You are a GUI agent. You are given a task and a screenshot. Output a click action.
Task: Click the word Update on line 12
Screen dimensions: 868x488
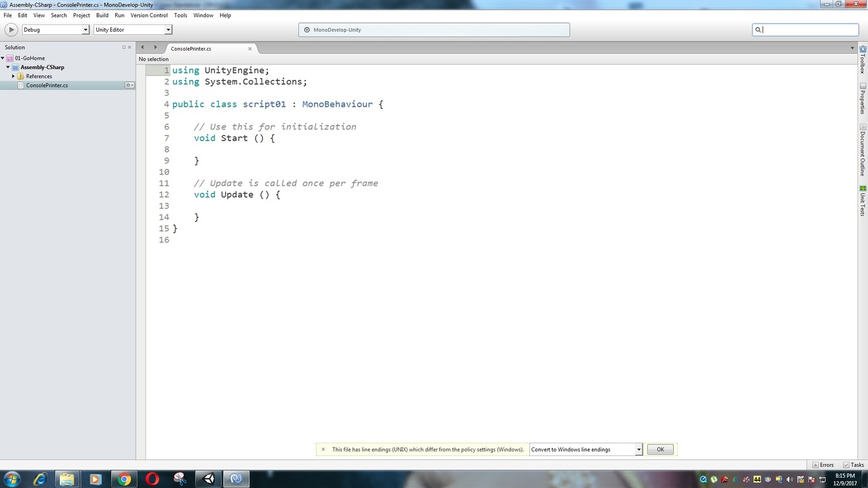[x=237, y=195]
